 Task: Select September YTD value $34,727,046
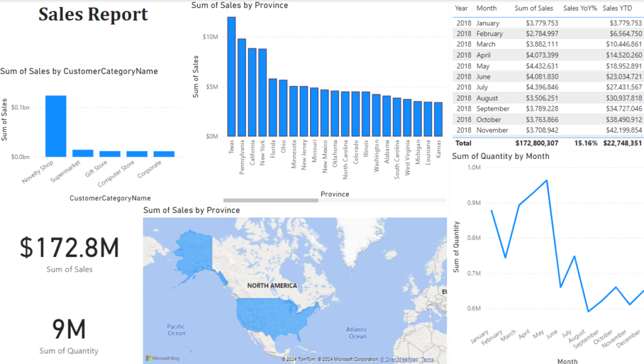624,109
